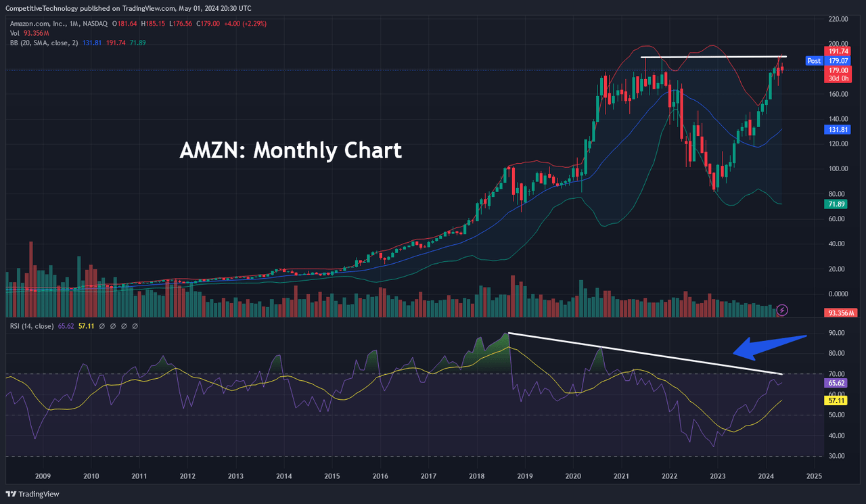Viewport: 866px width, 504px height.
Task: Click the 0.0000 price axis tick
Action: tap(838, 294)
